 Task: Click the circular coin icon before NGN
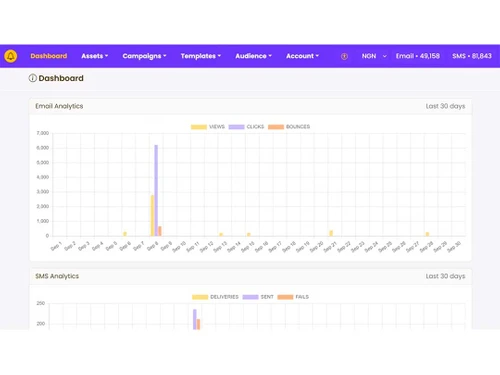pos(344,56)
